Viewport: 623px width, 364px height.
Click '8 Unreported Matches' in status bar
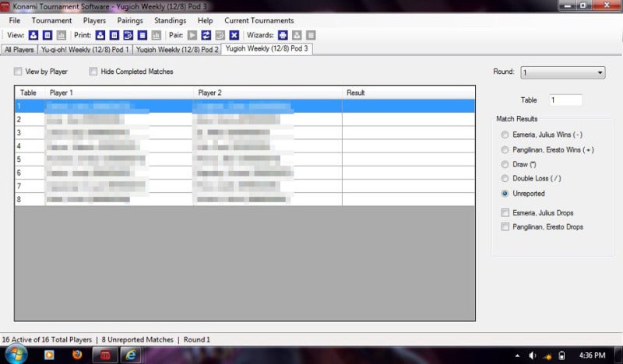coord(138,340)
